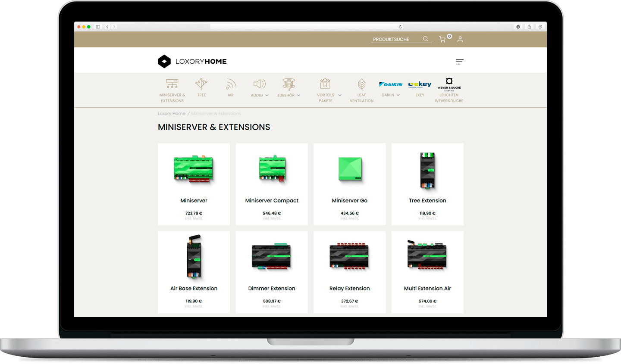Reload page with refresh icon
The height and width of the screenshot is (364, 621).
(400, 27)
